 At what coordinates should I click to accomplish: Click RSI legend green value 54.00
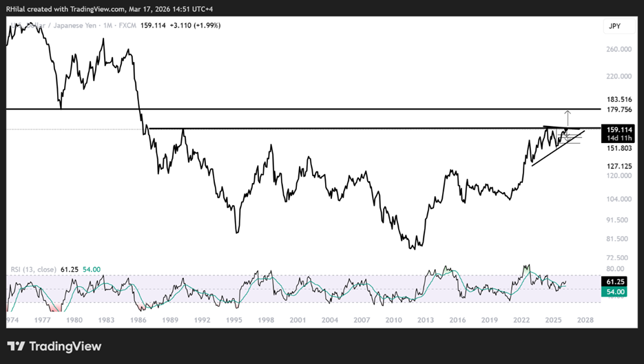click(x=92, y=269)
